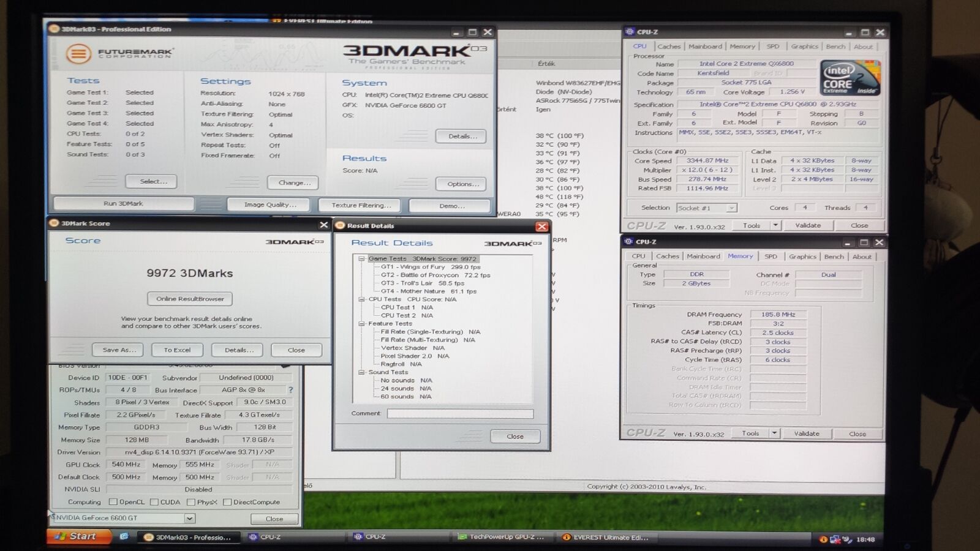
Task: Enable the PhysX checkbox in GPU-Z
Action: click(191, 502)
